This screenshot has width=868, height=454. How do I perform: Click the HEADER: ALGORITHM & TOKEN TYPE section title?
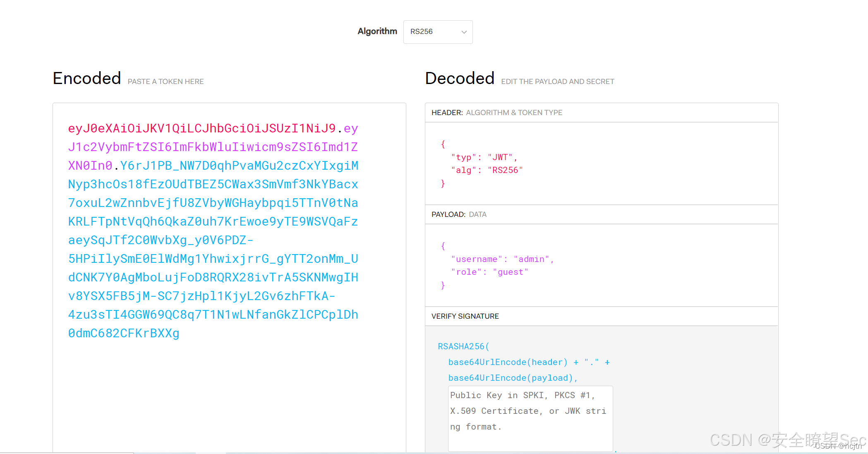point(496,113)
